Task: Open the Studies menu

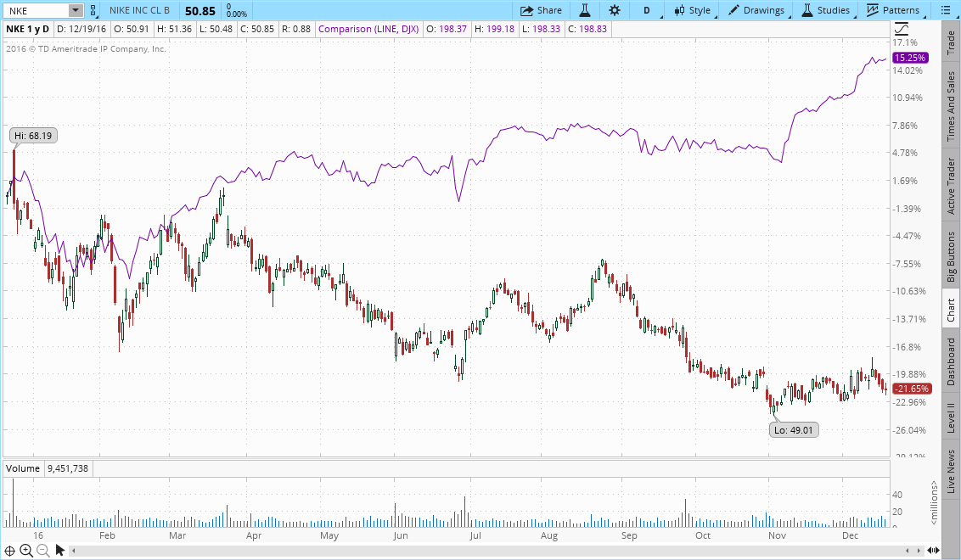Action: click(826, 10)
